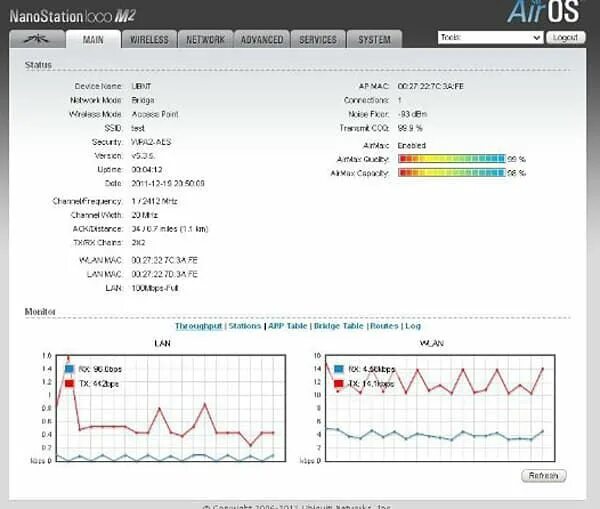Screen dimensions: 600x509
Task: Click the LAN throughput graph
Action: coord(171,408)
